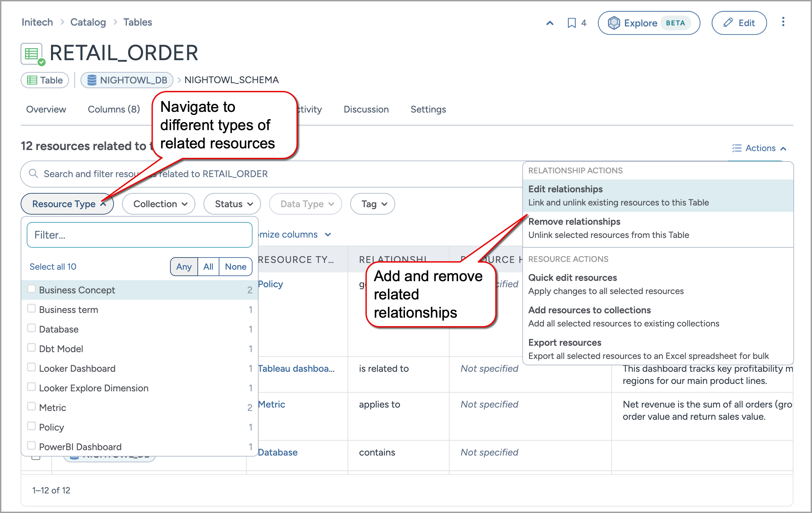Click the collapse chevron near bookmark
This screenshot has width=812, height=513.
click(550, 23)
